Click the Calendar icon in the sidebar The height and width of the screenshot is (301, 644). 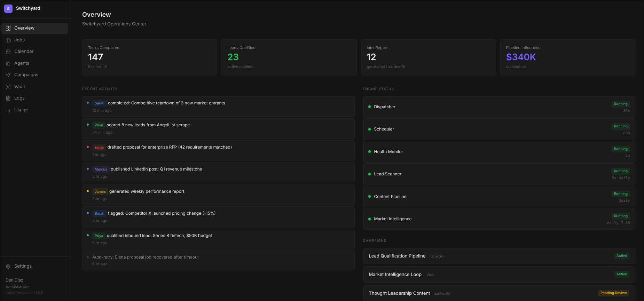(x=8, y=52)
